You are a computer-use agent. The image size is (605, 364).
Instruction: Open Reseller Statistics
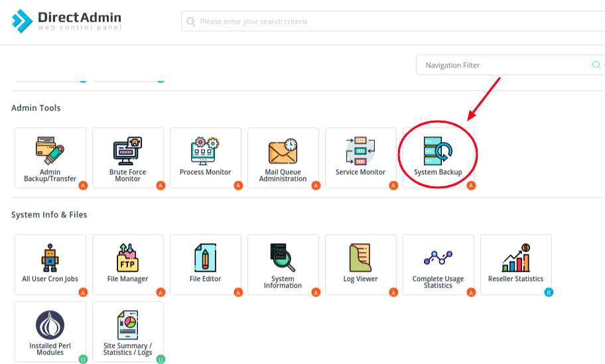click(x=515, y=265)
